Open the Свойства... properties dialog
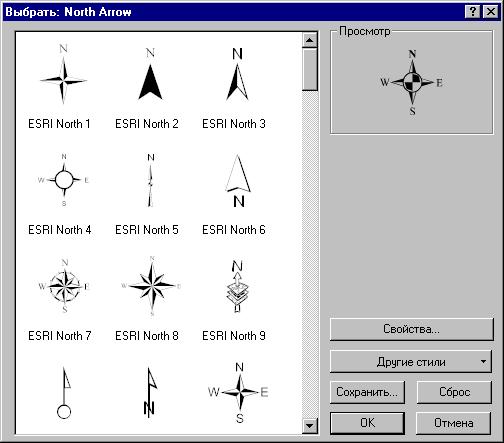 (x=411, y=329)
